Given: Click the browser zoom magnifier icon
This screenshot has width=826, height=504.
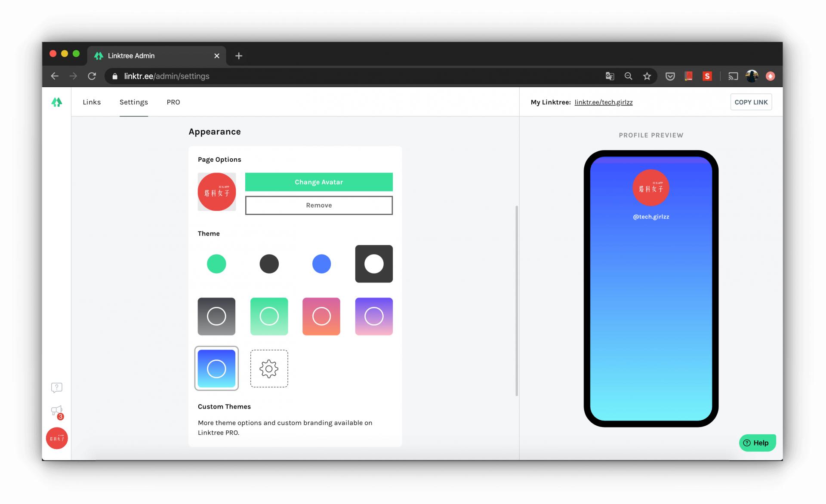Looking at the screenshot, I should [x=628, y=76].
